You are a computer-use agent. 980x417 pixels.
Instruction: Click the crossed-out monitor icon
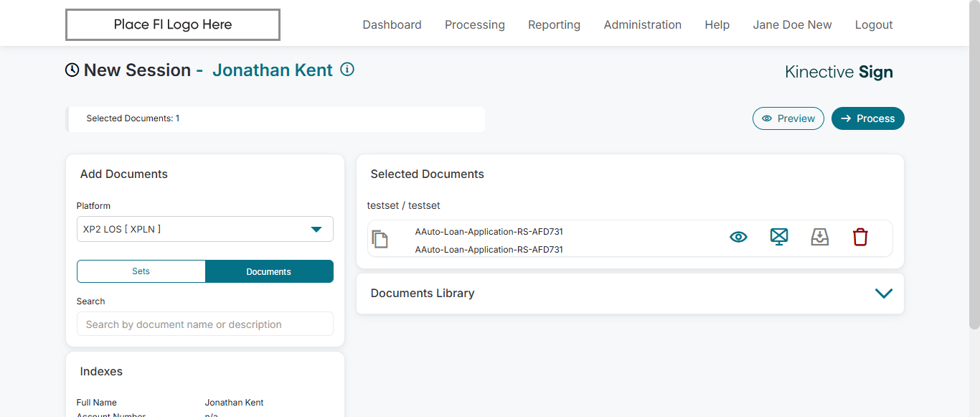click(779, 237)
